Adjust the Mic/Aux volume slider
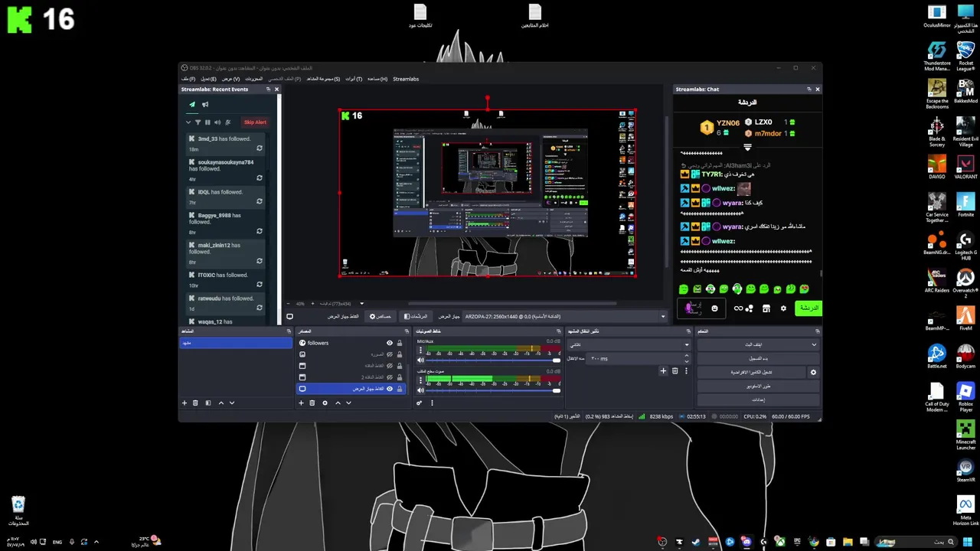 [x=493, y=360]
